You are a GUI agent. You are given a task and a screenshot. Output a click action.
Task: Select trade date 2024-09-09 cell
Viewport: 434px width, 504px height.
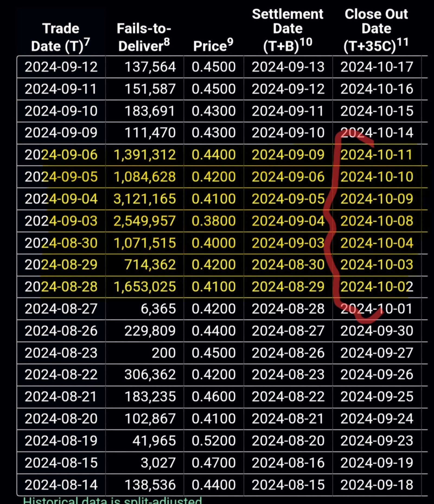61,133
